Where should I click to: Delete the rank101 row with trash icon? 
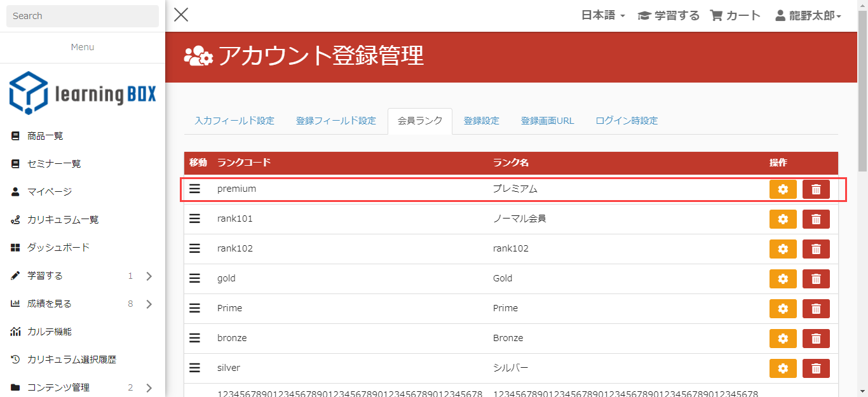(816, 219)
